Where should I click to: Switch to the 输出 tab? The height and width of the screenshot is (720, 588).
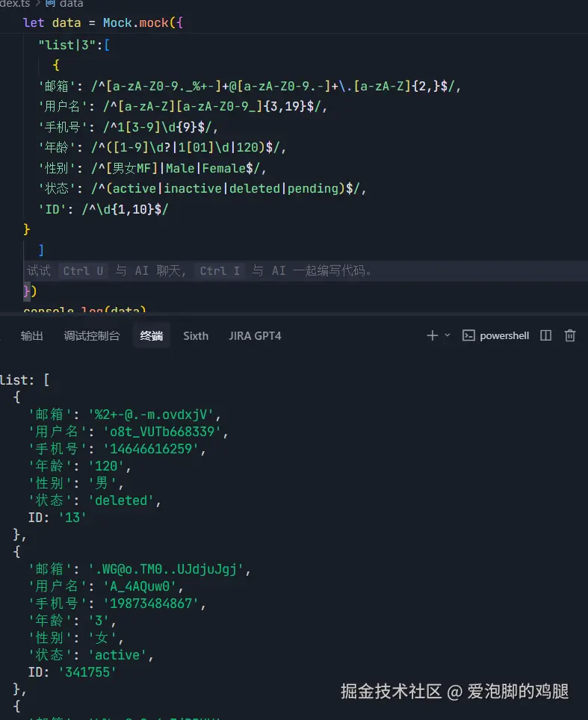(x=31, y=336)
